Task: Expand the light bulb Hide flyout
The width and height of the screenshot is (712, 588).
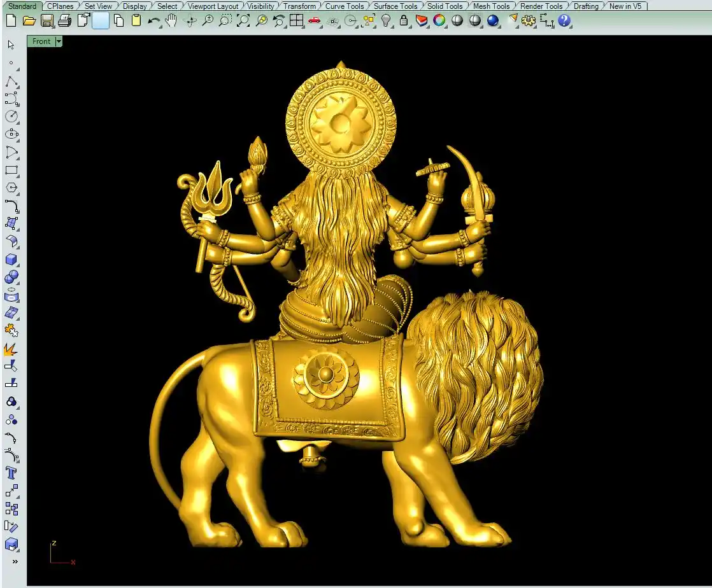Action: coord(386,20)
